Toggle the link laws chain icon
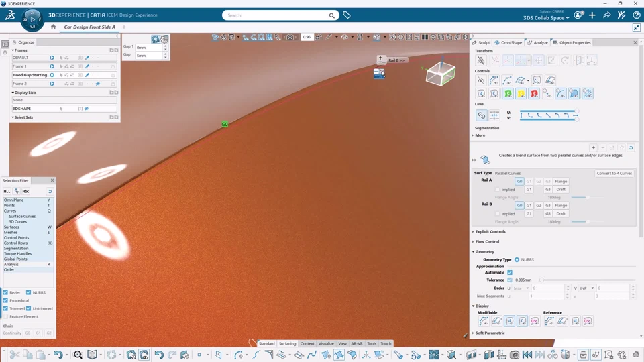 pos(481,115)
